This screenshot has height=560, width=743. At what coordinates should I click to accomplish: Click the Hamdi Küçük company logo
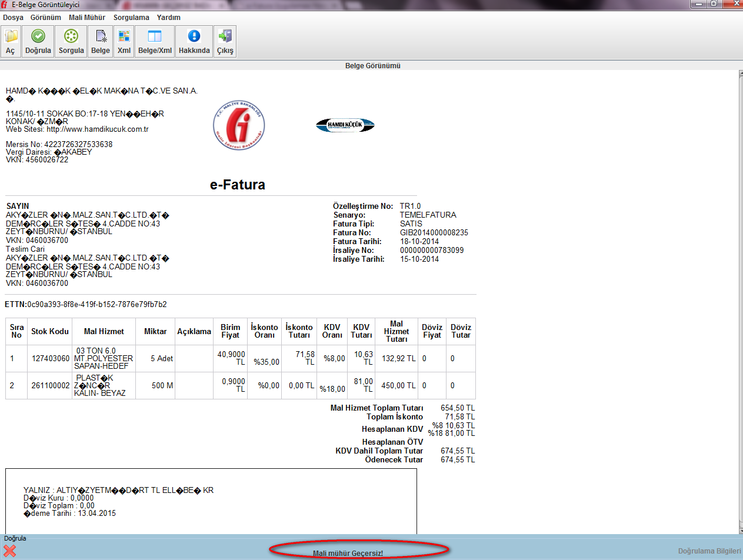click(x=345, y=125)
